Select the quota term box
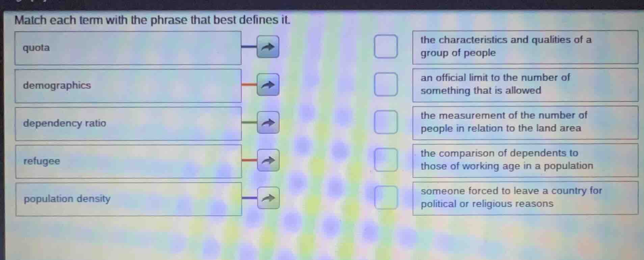644x260 pixels. coord(128,47)
